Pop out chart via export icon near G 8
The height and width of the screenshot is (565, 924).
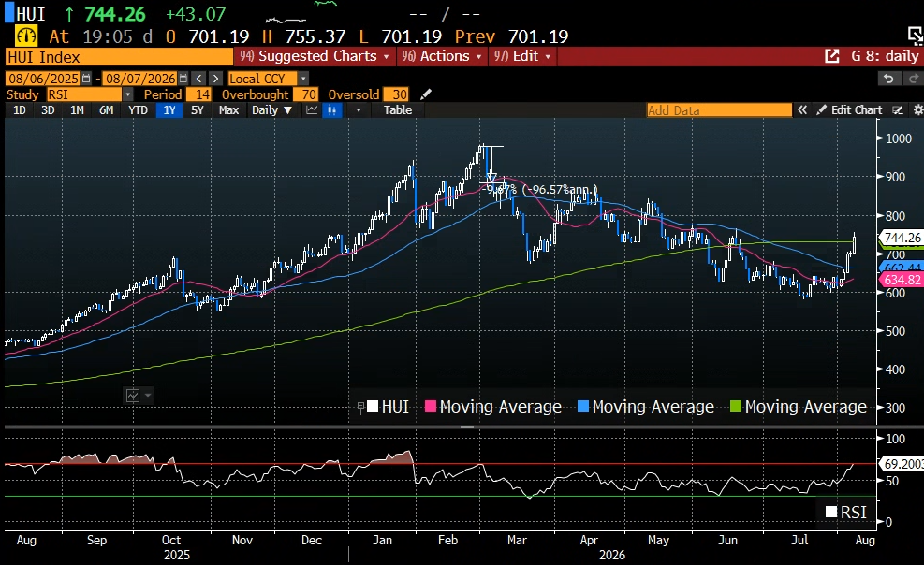pyautogui.click(x=831, y=56)
